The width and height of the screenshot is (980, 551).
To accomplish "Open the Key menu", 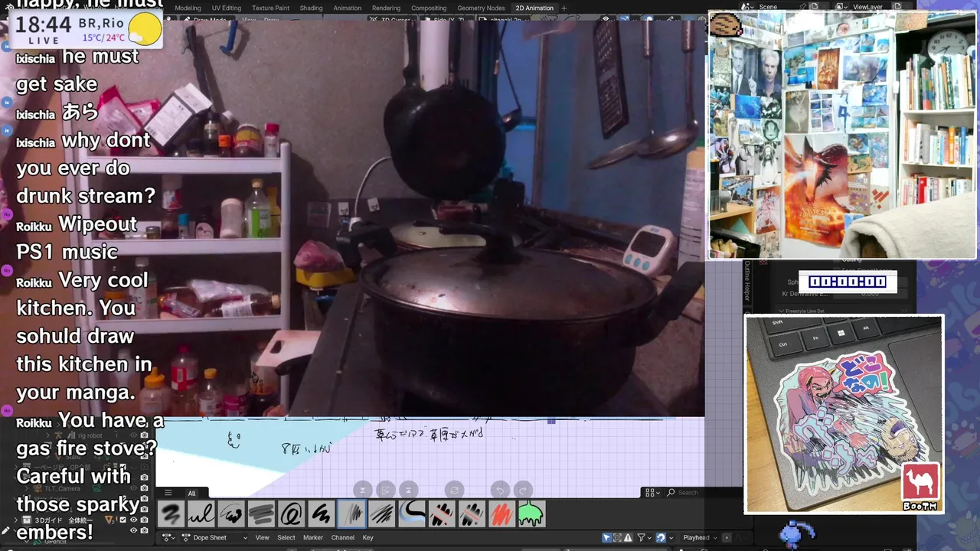I will [x=367, y=537].
